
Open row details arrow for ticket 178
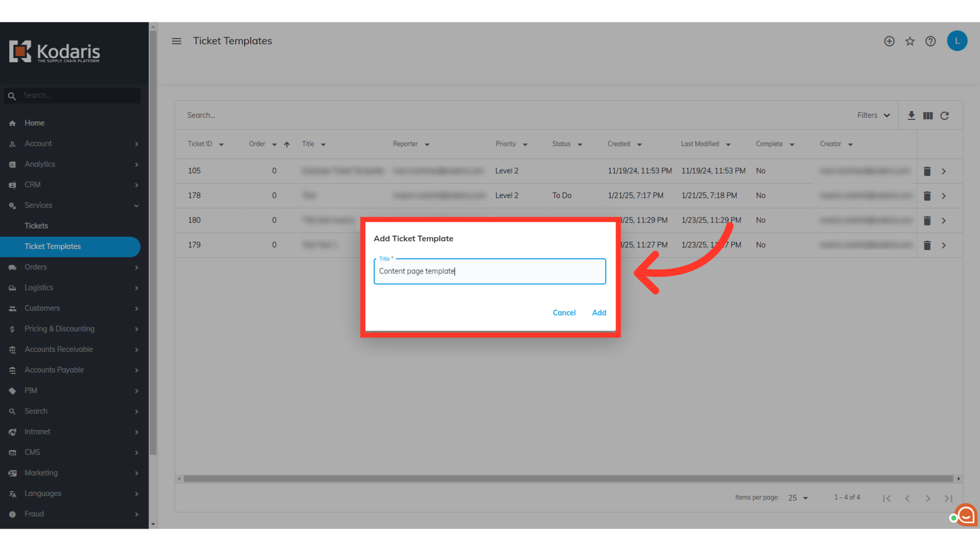(944, 196)
